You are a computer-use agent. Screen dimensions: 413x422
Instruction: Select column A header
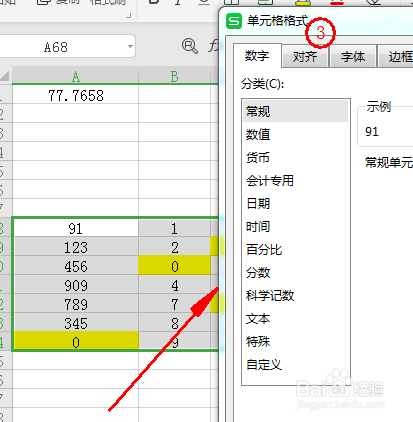coord(75,76)
